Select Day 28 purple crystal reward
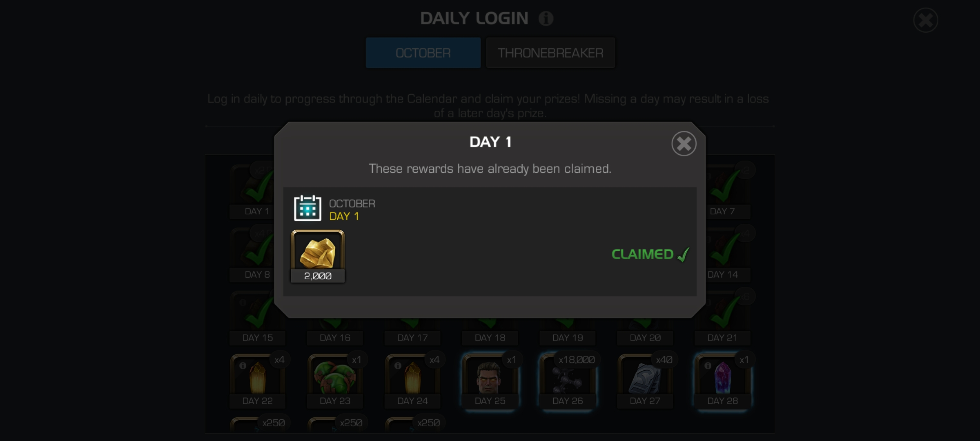The image size is (980, 441). coord(722,380)
